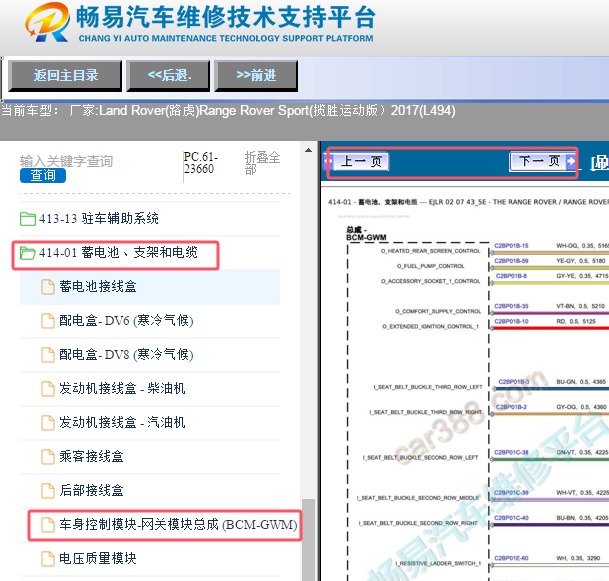
Task: Click connector label C2BP01B-10
Action: (x=511, y=321)
